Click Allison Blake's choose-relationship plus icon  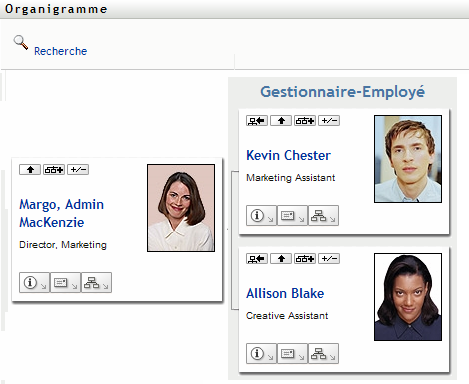click(305, 258)
